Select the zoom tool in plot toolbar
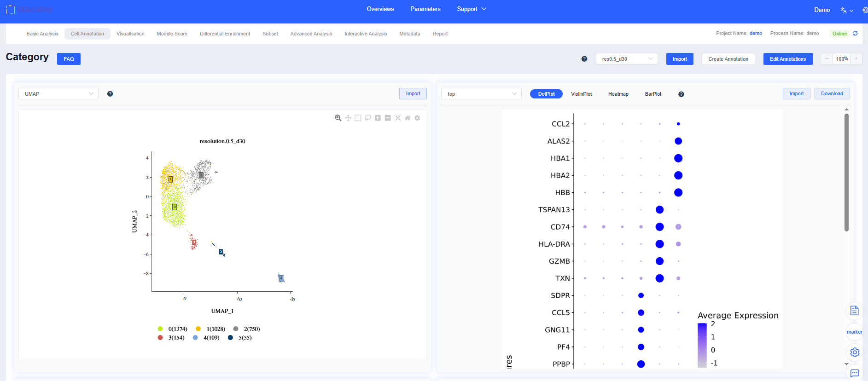Screen dimensions: 868x381 (338, 118)
